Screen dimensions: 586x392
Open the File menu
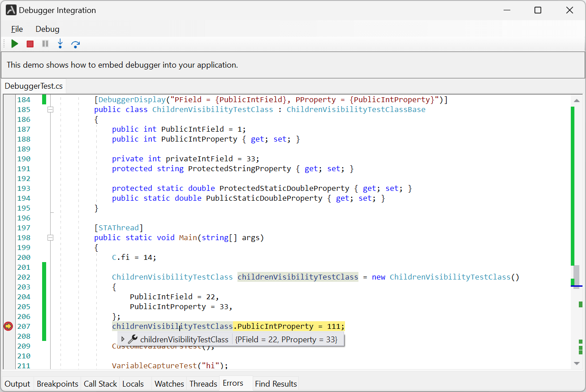17,29
